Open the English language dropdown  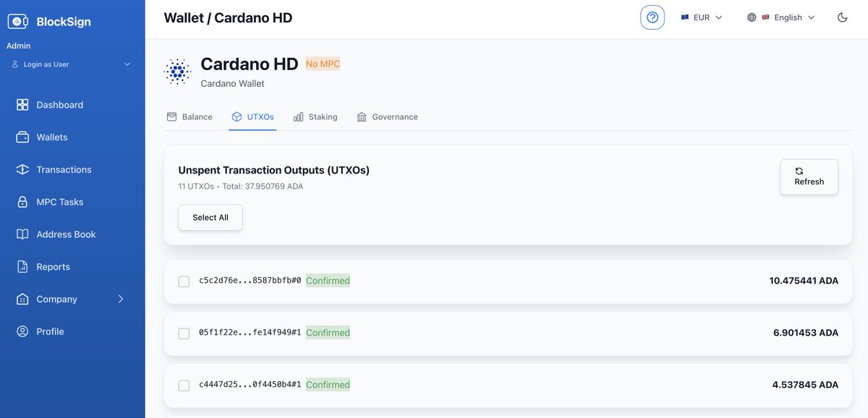[x=781, y=17]
